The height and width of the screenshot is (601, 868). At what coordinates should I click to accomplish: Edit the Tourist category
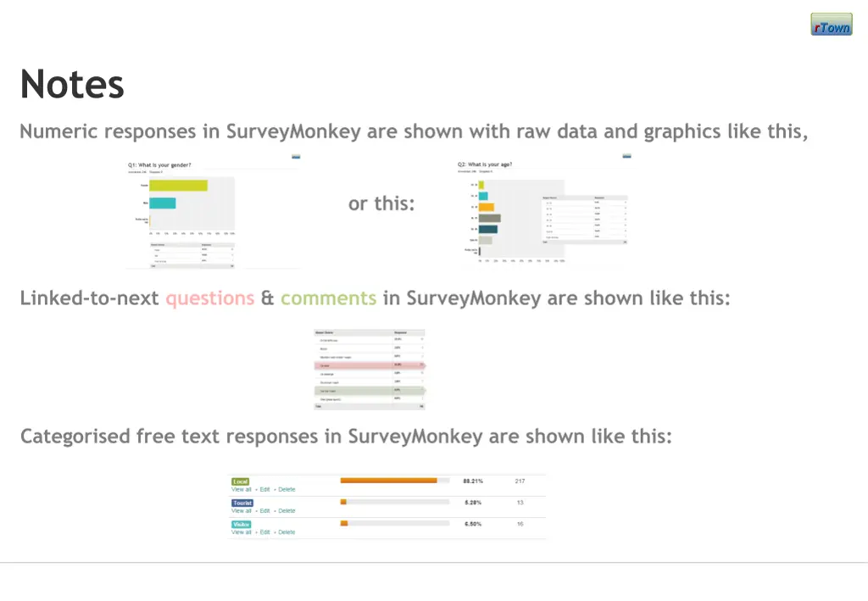pos(265,511)
